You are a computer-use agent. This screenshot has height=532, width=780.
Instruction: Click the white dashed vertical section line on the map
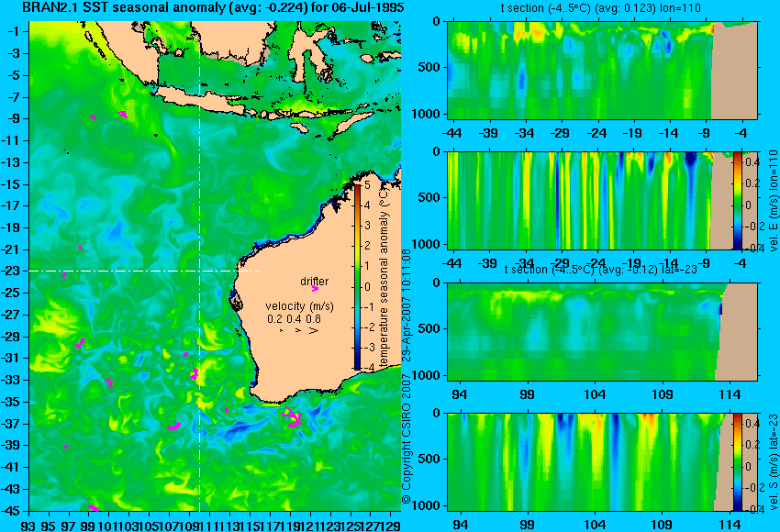click(x=199, y=266)
